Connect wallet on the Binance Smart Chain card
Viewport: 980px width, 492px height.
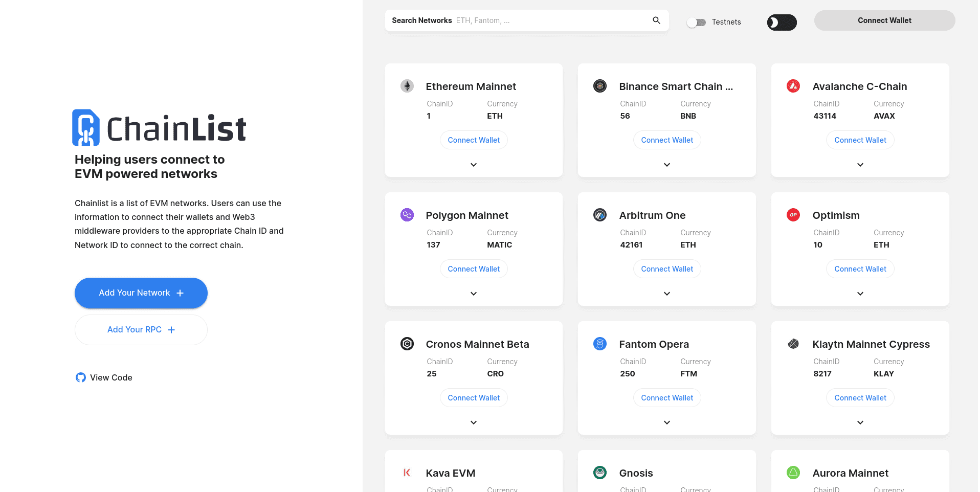[x=667, y=140]
